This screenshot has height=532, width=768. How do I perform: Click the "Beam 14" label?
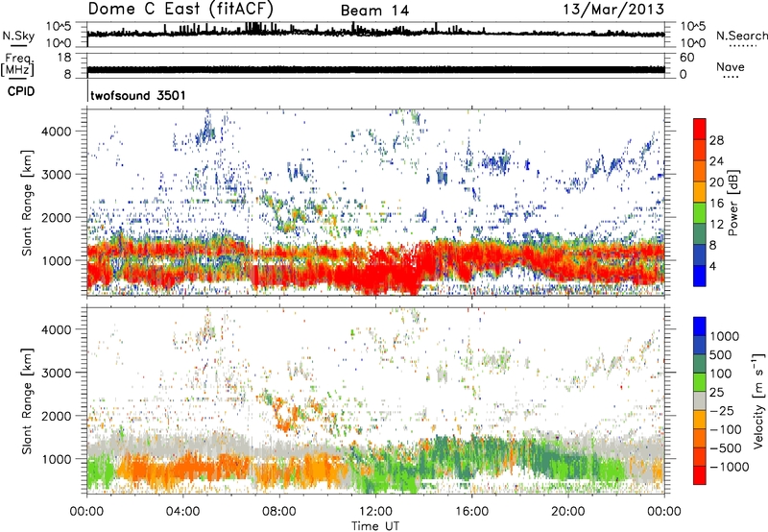(x=374, y=11)
